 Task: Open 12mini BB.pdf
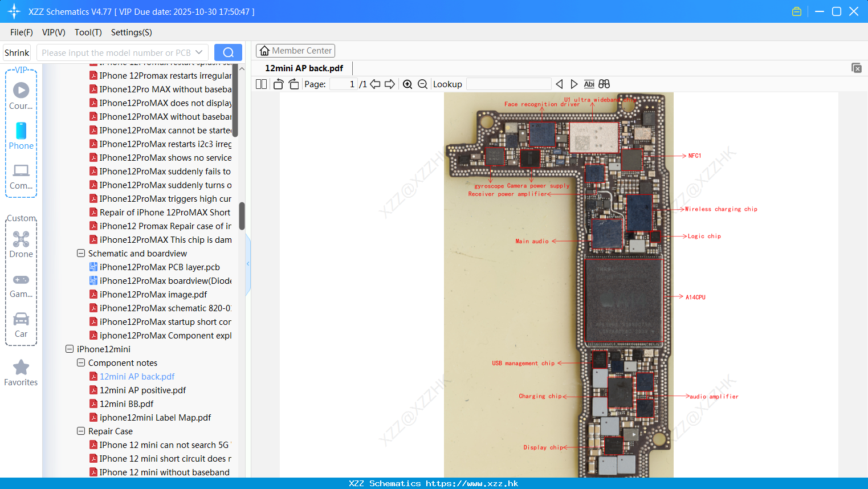click(x=127, y=404)
